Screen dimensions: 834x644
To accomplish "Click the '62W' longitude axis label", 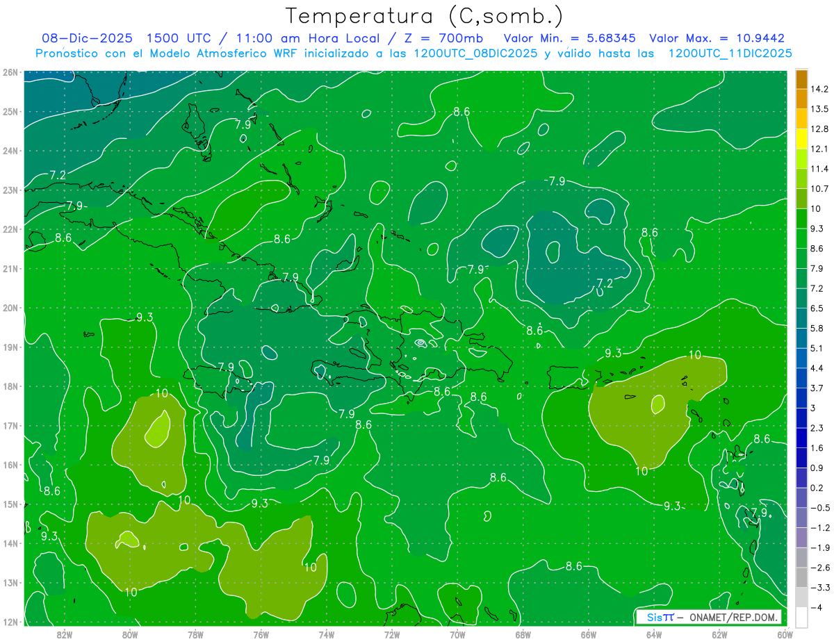I will 719,634.
